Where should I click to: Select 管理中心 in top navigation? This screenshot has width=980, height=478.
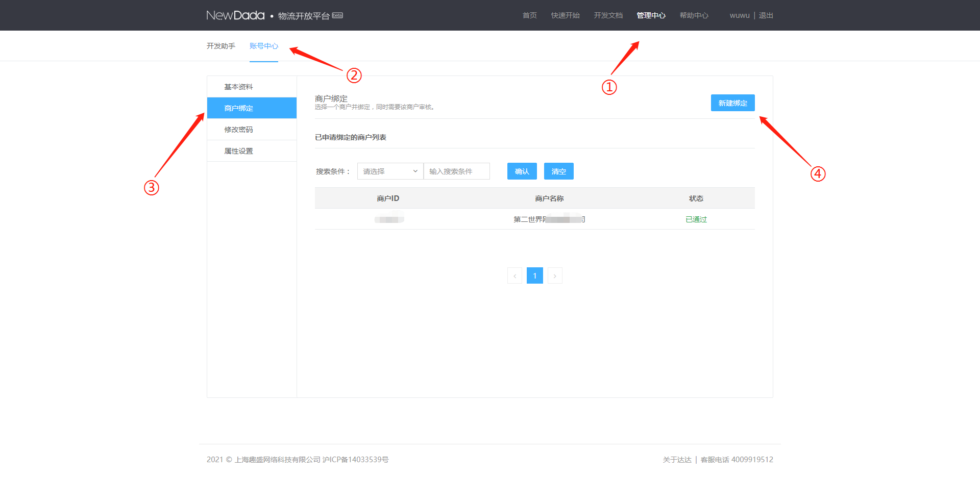tap(651, 15)
